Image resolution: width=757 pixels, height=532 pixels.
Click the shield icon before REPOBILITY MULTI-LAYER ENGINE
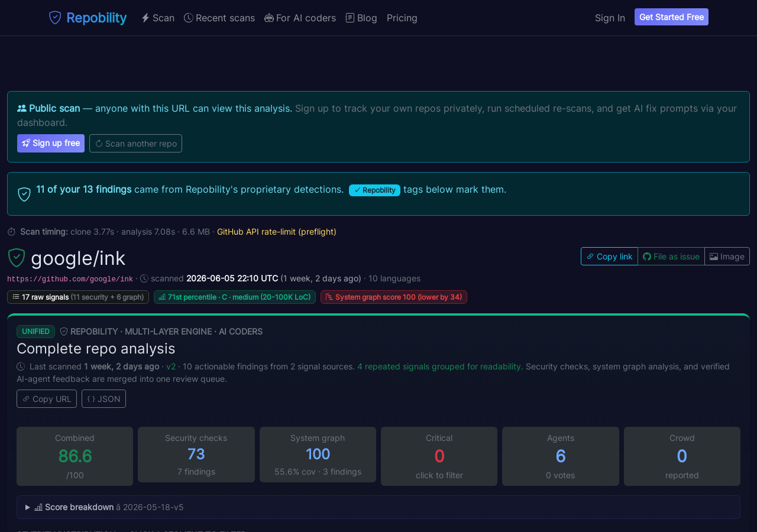click(64, 332)
